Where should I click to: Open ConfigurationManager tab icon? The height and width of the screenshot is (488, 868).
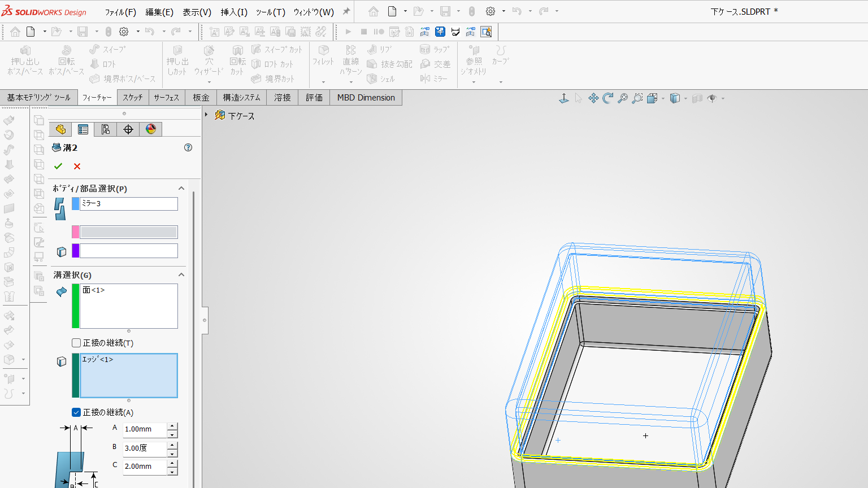(106, 129)
